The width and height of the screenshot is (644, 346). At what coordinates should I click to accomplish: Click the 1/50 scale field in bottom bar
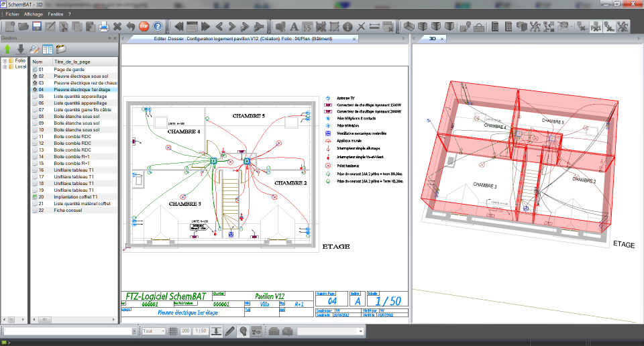(x=200, y=331)
